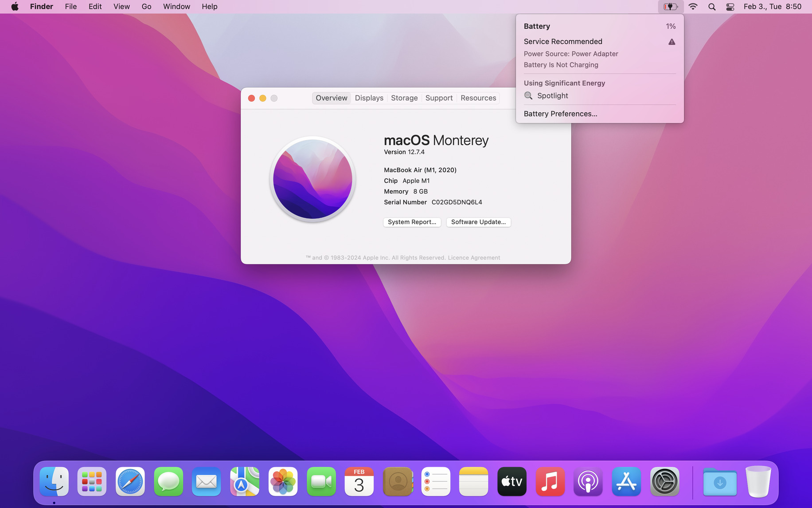The width and height of the screenshot is (812, 508).
Task: Open the Messages app in the Dock
Action: click(x=168, y=481)
